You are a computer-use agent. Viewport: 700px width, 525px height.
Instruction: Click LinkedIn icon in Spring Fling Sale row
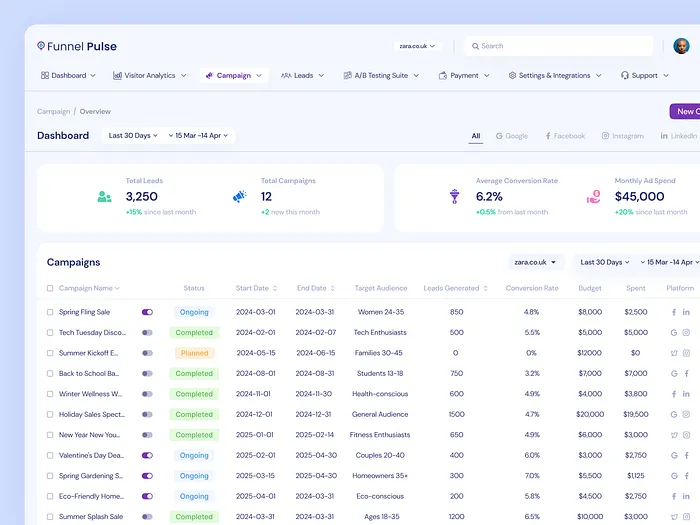686,312
